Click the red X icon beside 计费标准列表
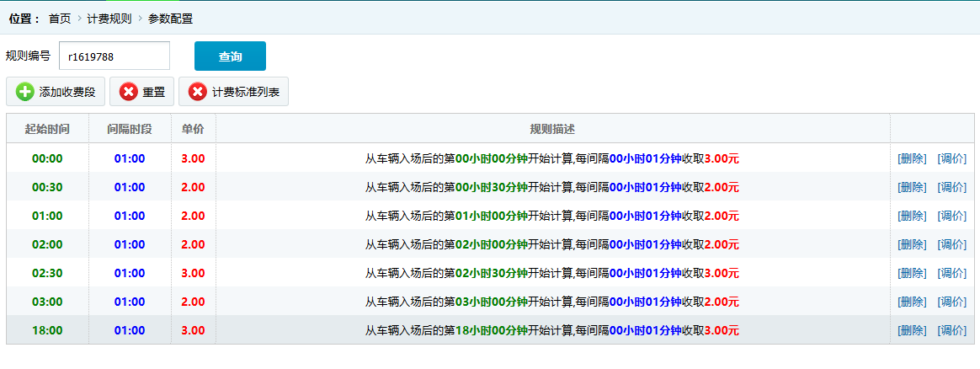 tap(198, 92)
